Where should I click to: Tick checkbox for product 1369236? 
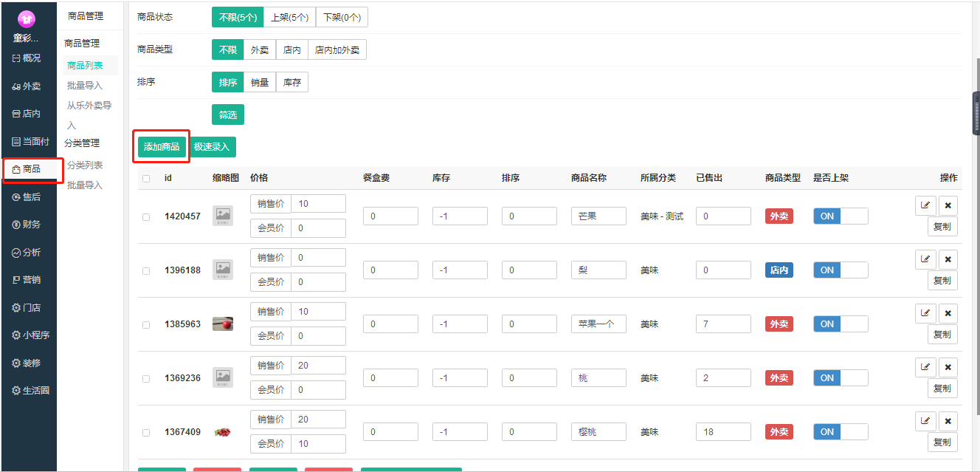click(x=146, y=378)
